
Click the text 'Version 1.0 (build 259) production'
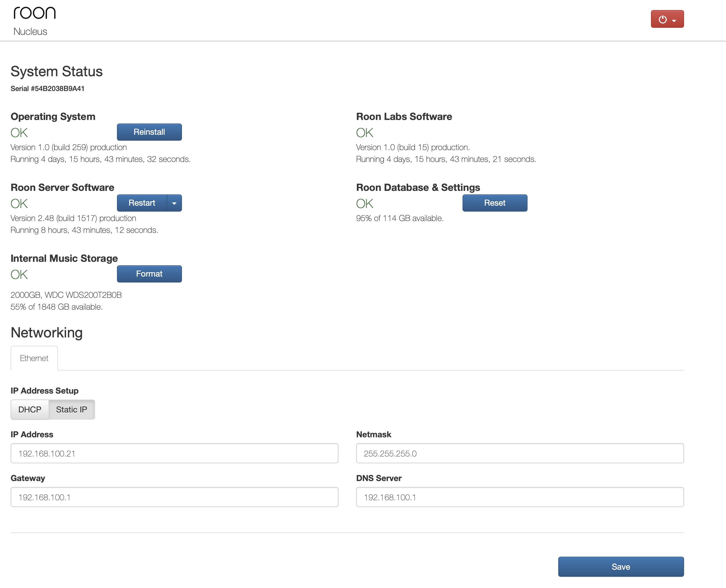[x=69, y=147]
